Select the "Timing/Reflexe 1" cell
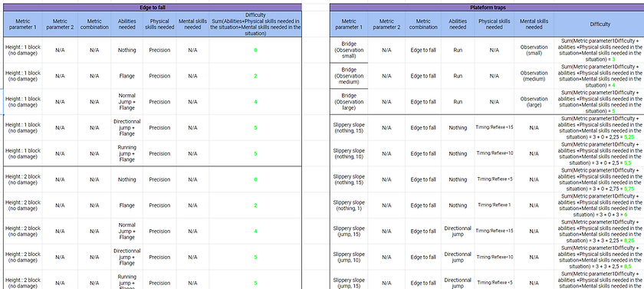This screenshot has height=289, width=644. 494,205
